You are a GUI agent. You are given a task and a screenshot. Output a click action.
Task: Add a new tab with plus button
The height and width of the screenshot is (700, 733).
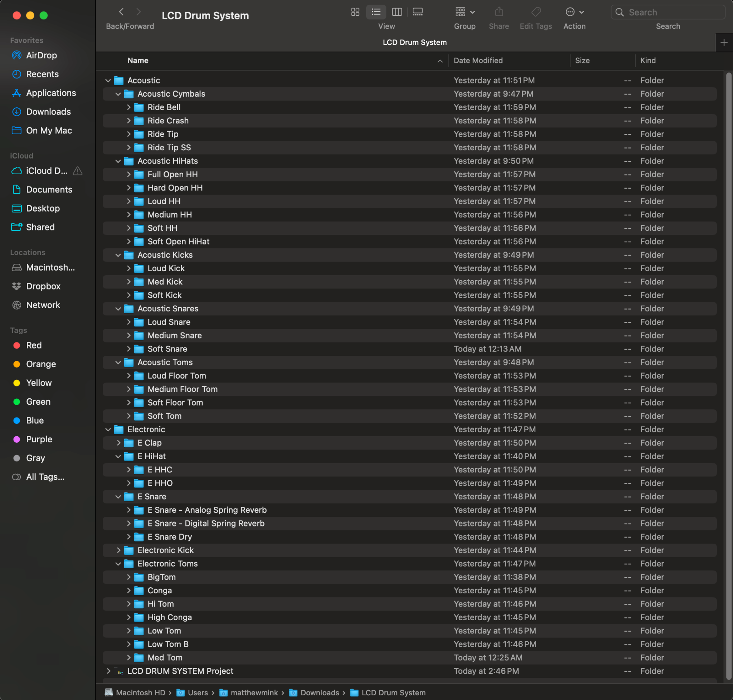724,43
